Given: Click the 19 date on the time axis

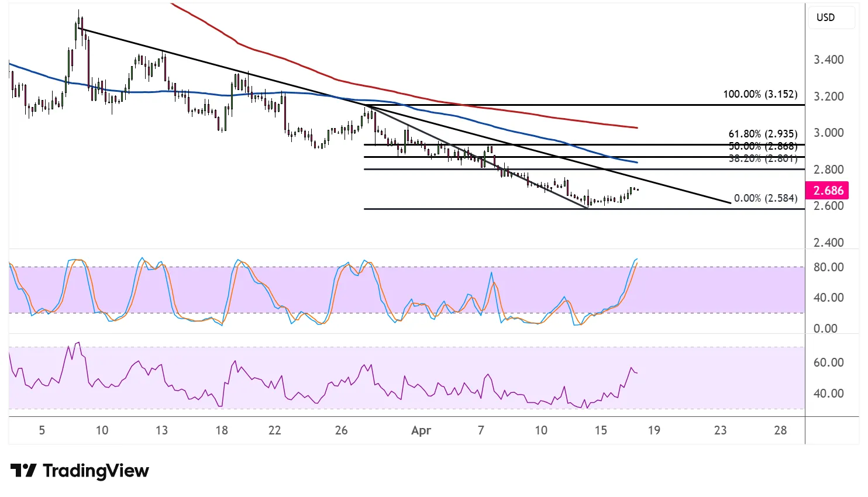Looking at the screenshot, I should (x=654, y=431).
